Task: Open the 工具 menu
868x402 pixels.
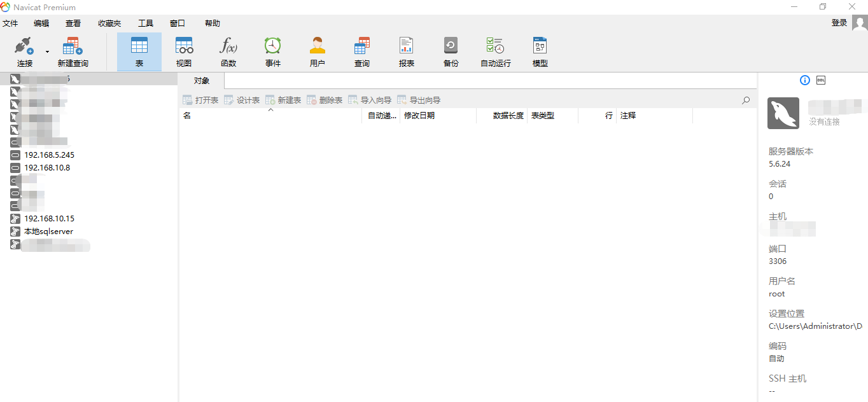Action: tap(145, 23)
